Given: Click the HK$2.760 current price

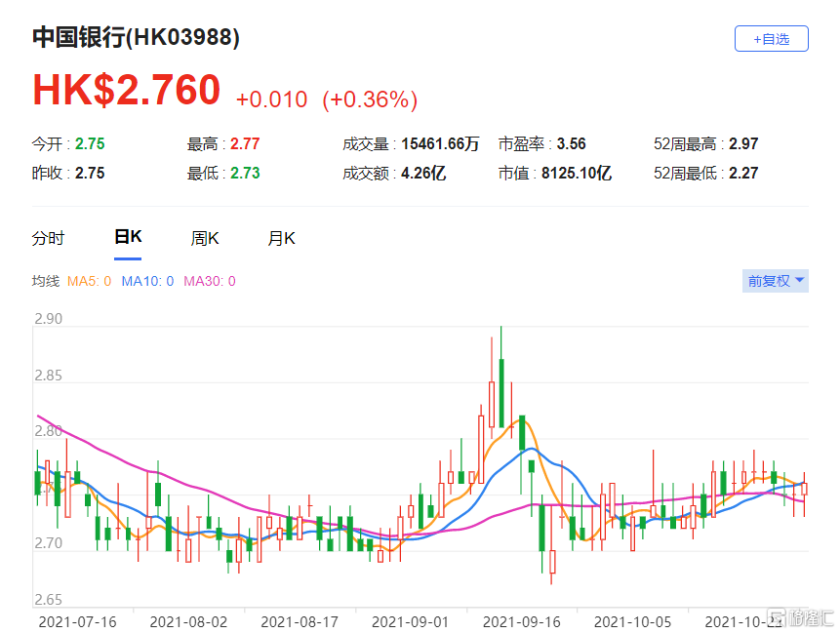Looking at the screenshot, I should click(x=127, y=91).
